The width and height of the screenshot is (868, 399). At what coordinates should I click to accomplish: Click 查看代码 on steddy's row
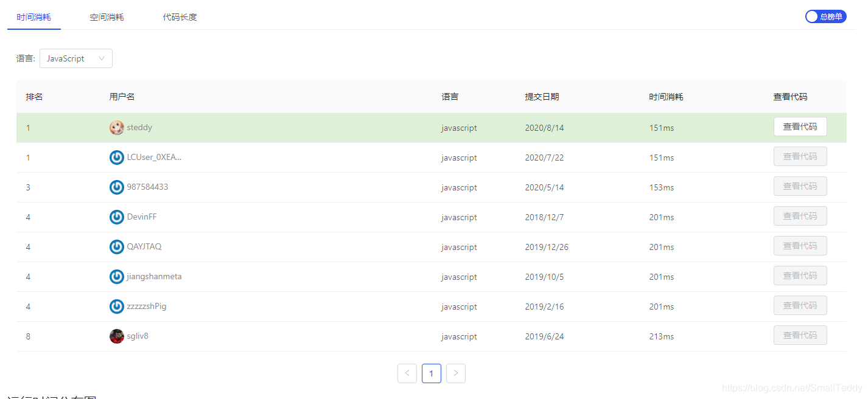coord(800,127)
